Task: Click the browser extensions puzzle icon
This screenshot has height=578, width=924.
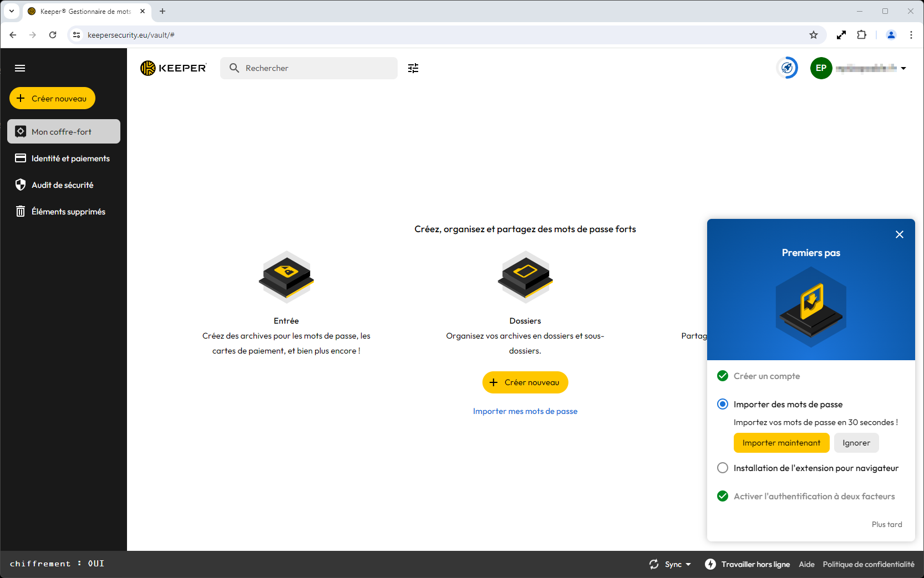Action: coord(861,35)
